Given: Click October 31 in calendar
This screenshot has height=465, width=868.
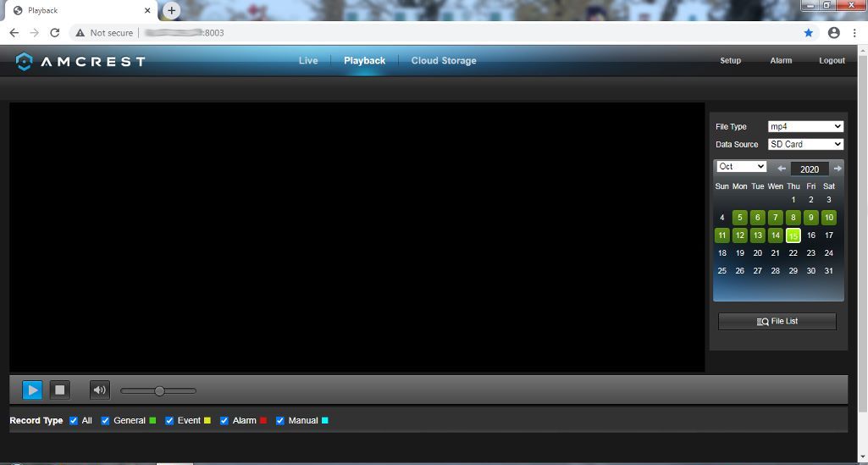Looking at the screenshot, I should [x=829, y=271].
